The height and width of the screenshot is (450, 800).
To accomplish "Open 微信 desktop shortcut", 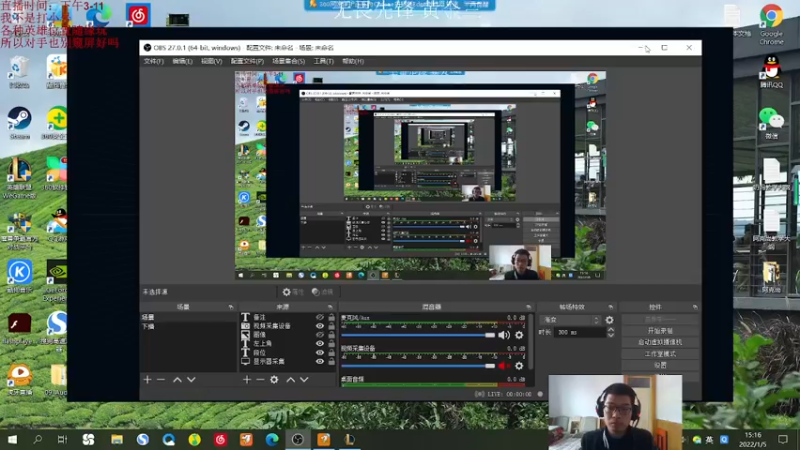I will pyautogui.click(x=771, y=123).
